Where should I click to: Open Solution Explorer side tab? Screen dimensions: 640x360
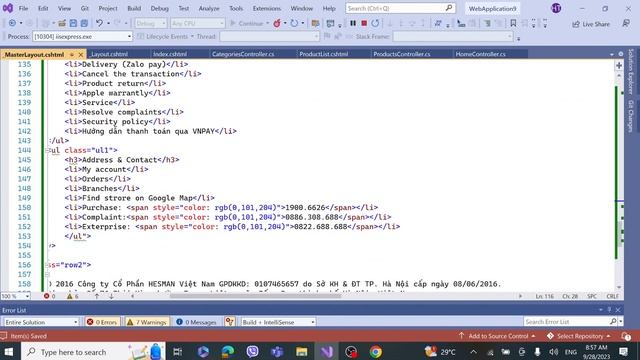click(x=631, y=71)
